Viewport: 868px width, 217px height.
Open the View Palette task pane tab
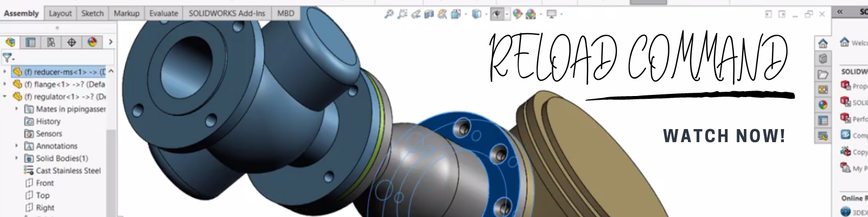[x=823, y=90]
